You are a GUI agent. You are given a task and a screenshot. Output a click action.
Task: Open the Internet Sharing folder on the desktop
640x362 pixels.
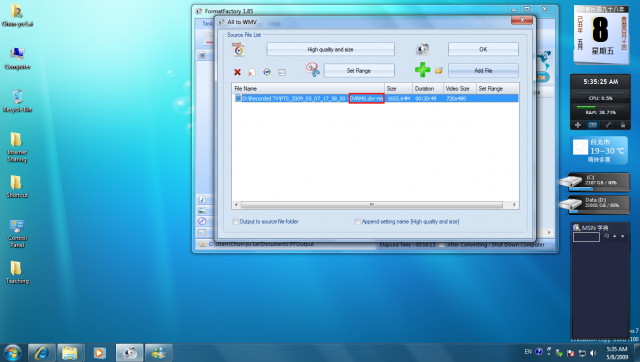point(17,147)
